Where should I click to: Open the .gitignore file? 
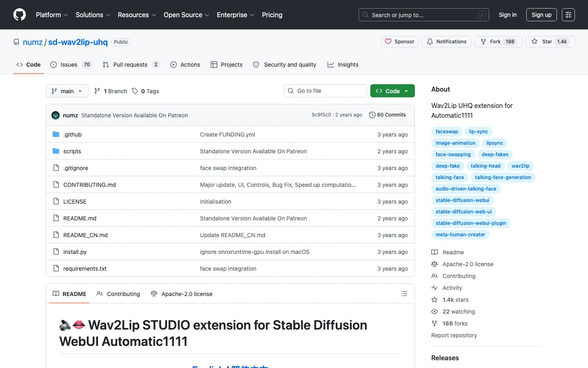point(76,168)
